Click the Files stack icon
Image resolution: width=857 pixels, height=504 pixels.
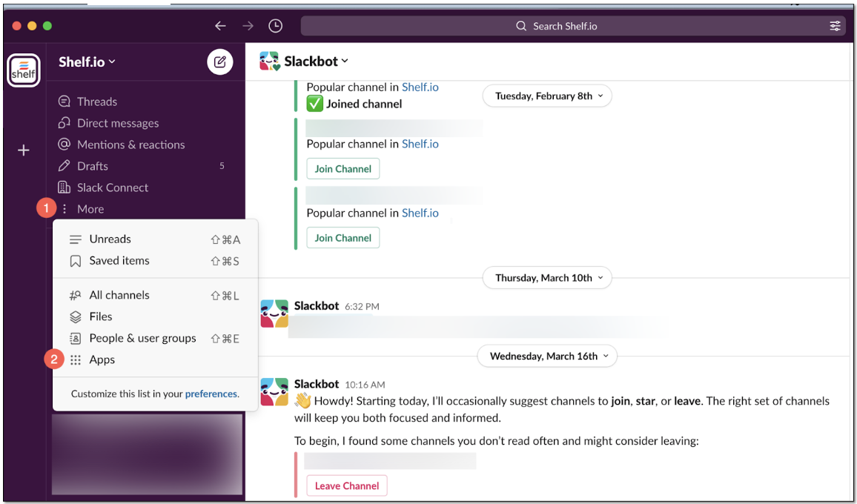point(76,317)
